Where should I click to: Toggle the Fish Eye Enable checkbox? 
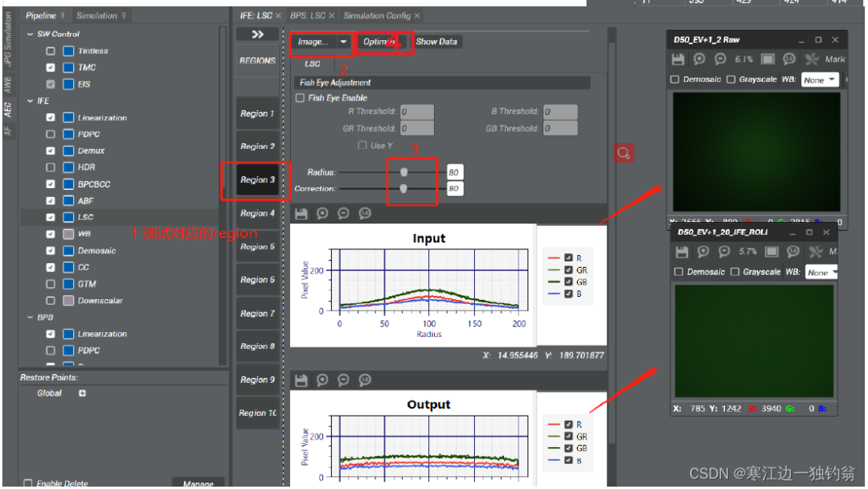coord(300,98)
